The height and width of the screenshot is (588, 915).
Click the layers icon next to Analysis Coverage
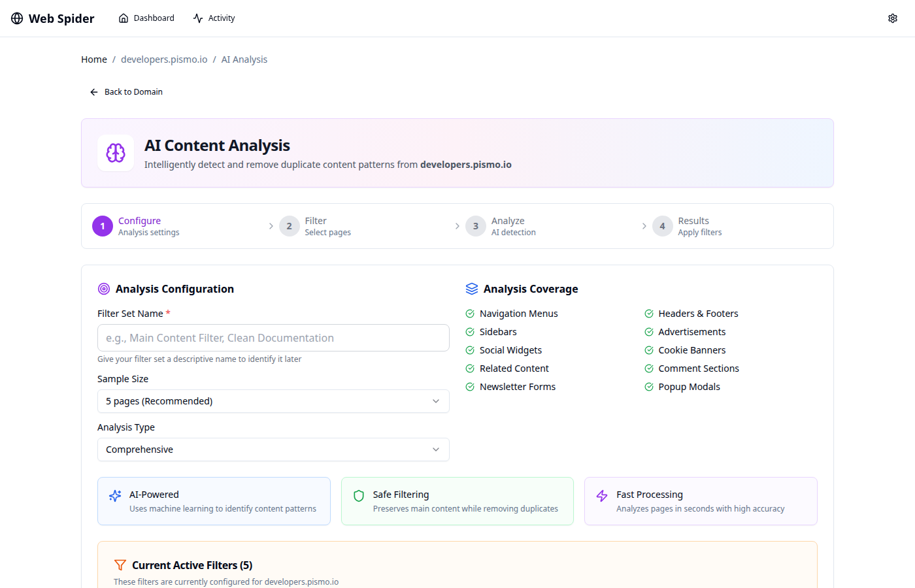tap(472, 289)
